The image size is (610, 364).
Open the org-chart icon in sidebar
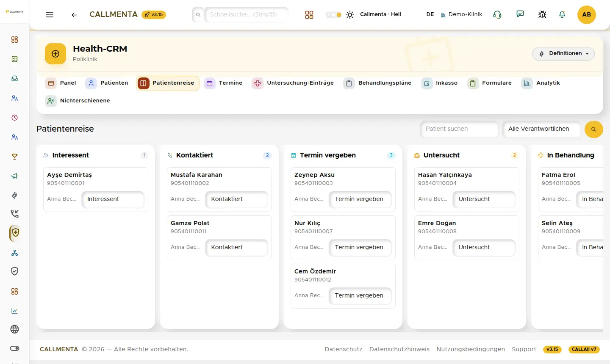[x=15, y=253]
